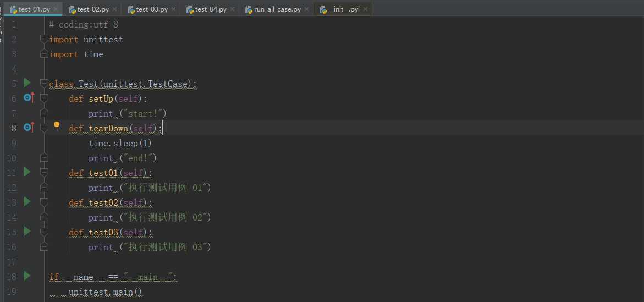Close the test_01.py tab
Viewport: 644px width, 302px height.
(x=56, y=9)
